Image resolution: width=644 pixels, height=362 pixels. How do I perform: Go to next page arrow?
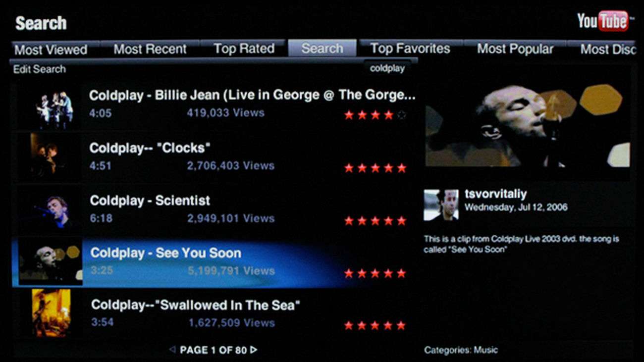click(254, 350)
